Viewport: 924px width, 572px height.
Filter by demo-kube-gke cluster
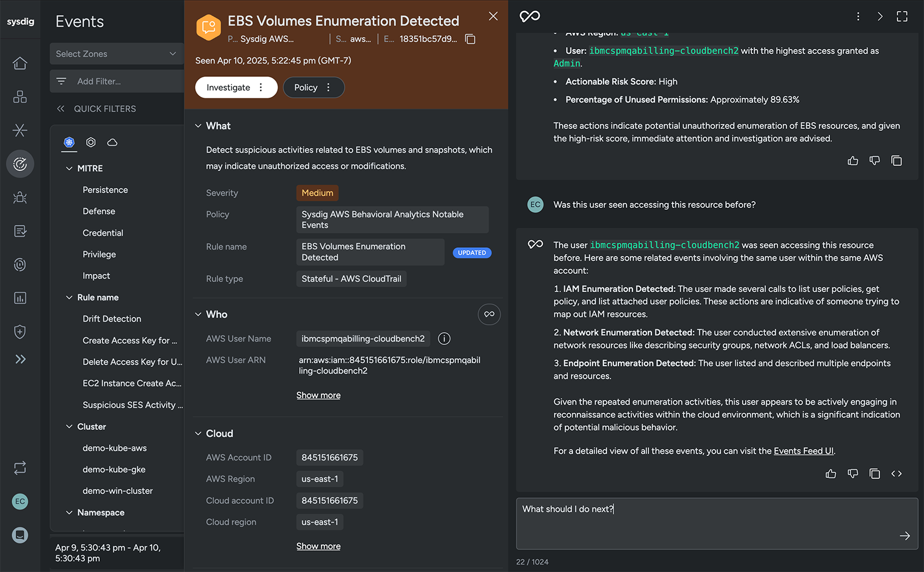tap(114, 470)
